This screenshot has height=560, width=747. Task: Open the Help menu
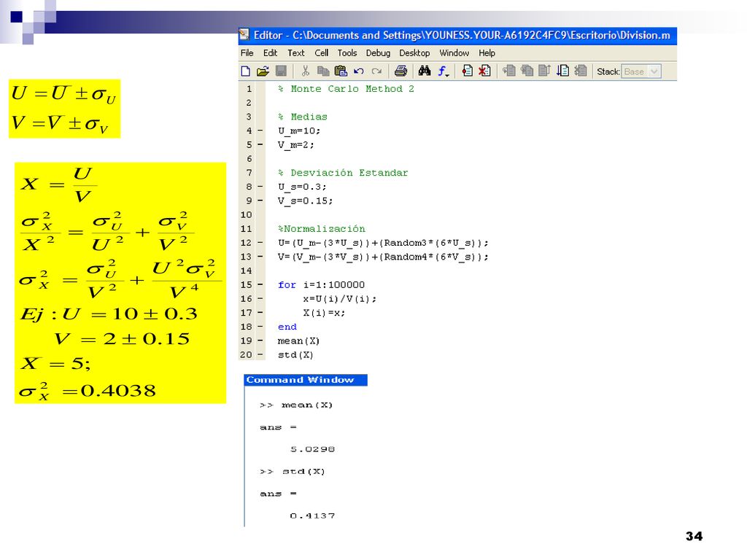(487, 52)
